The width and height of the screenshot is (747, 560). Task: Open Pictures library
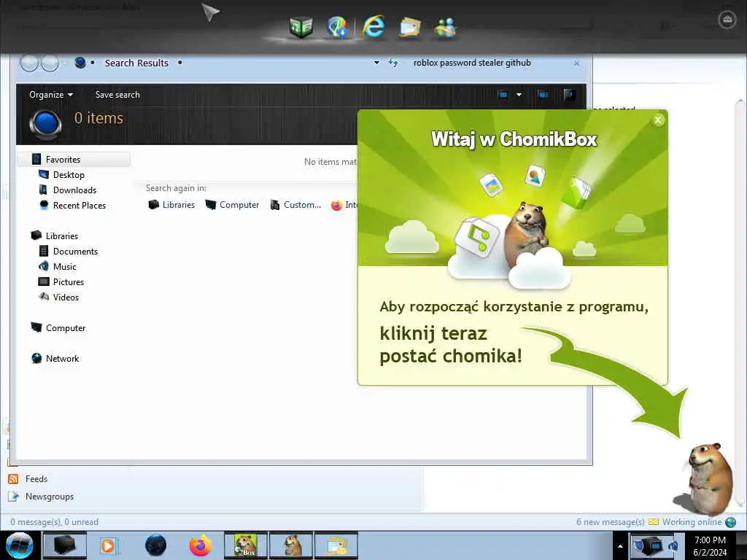[x=68, y=281]
